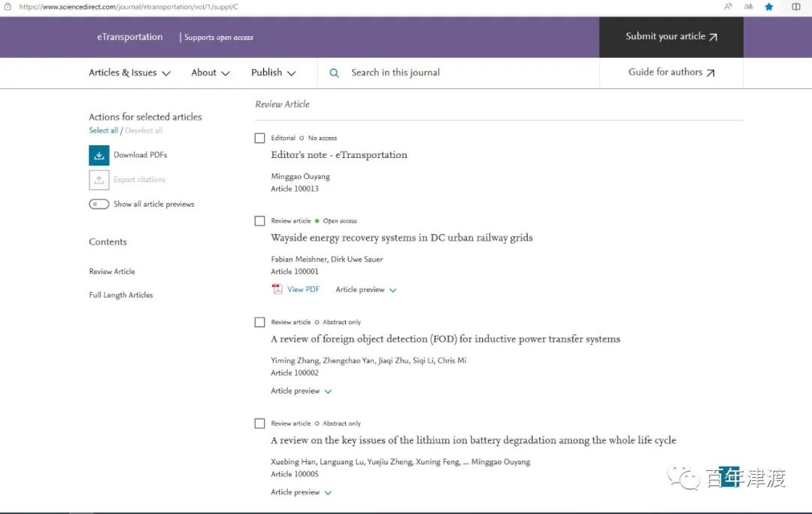Click the Submit your article button
This screenshot has height=514, width=812.
click(671, 37)
